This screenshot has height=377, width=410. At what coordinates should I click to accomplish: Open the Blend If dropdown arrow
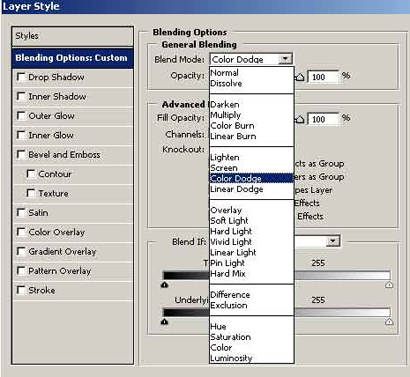[333, 241]
